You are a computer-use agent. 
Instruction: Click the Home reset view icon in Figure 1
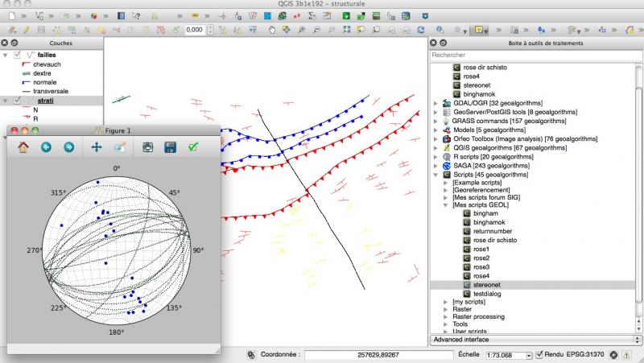(23, 147)
